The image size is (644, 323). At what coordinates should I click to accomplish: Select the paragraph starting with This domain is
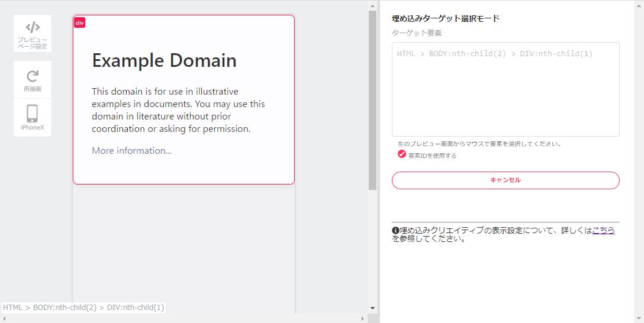click(x=178, y=110)
